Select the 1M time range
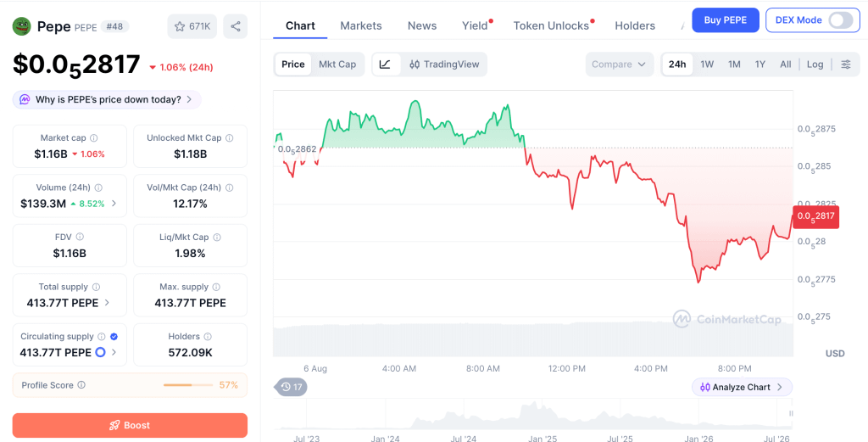This screenshot has width=868, height=442. pos(734,64)
